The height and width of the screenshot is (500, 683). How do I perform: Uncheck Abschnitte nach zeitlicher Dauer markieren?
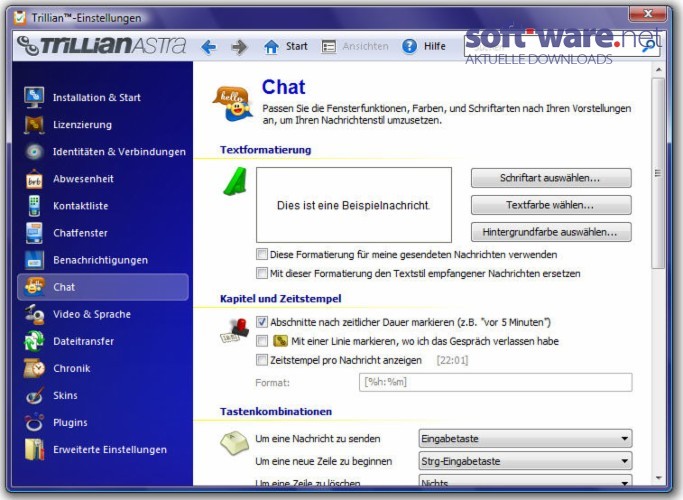click(262, 322)
